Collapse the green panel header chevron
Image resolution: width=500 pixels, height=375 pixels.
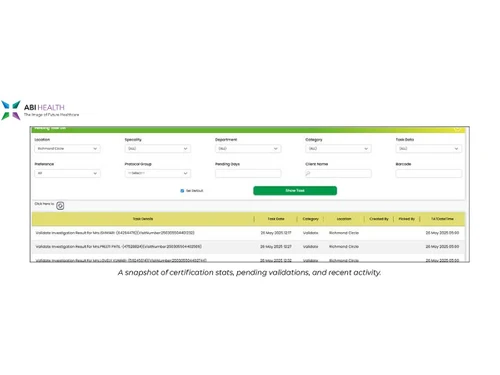tap(457, 129)
